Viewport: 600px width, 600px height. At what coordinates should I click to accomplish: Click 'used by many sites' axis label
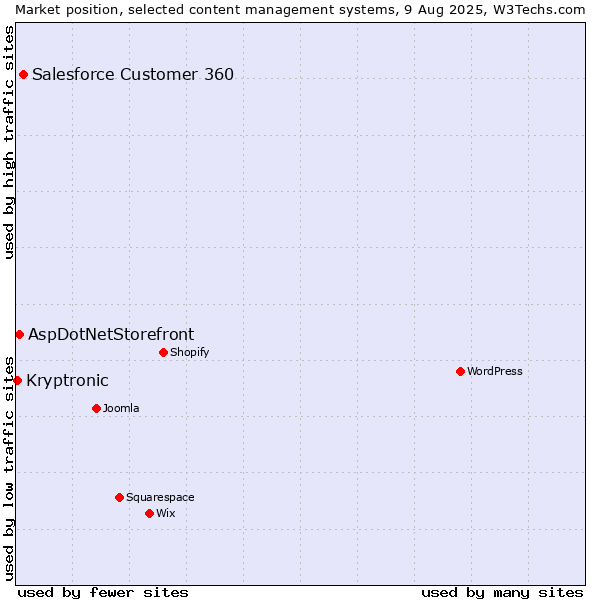point(502,593)
